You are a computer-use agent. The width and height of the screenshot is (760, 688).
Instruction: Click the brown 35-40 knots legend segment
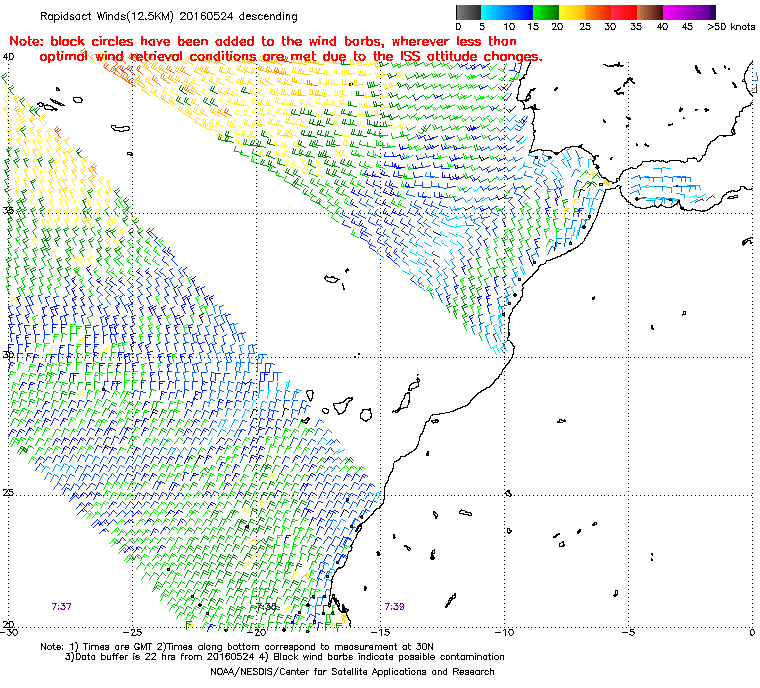point(650,12)
